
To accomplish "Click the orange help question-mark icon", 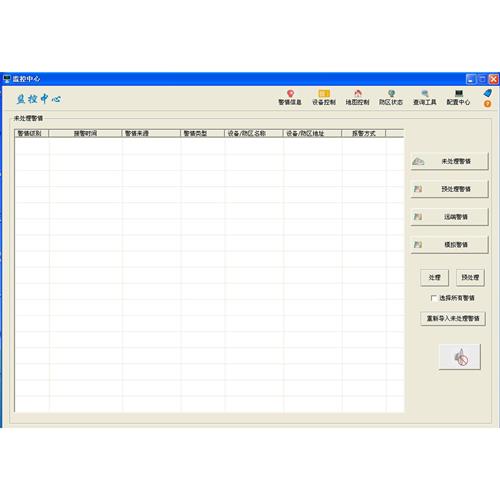I will tap(487, 104).
